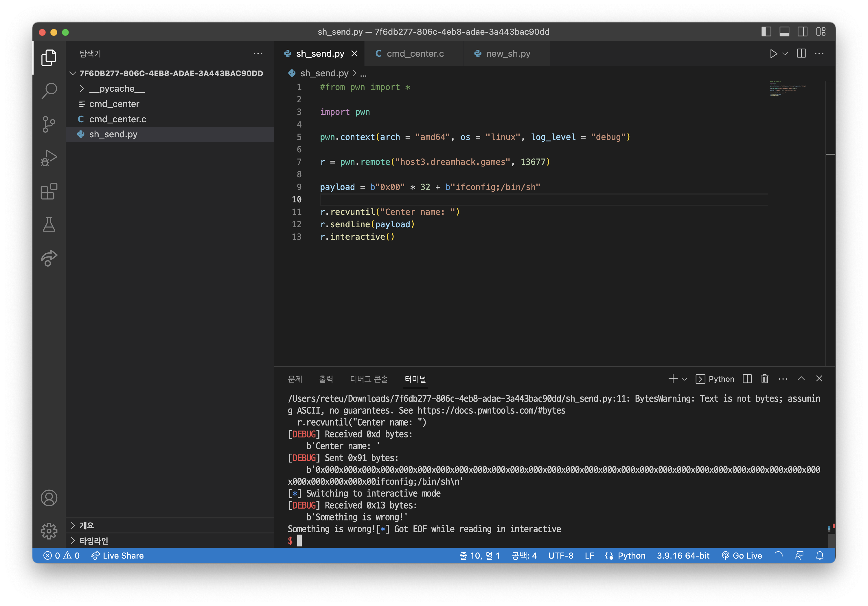Toggle the secondary sidebar layout button
The image size is (868, 606).
802,32
